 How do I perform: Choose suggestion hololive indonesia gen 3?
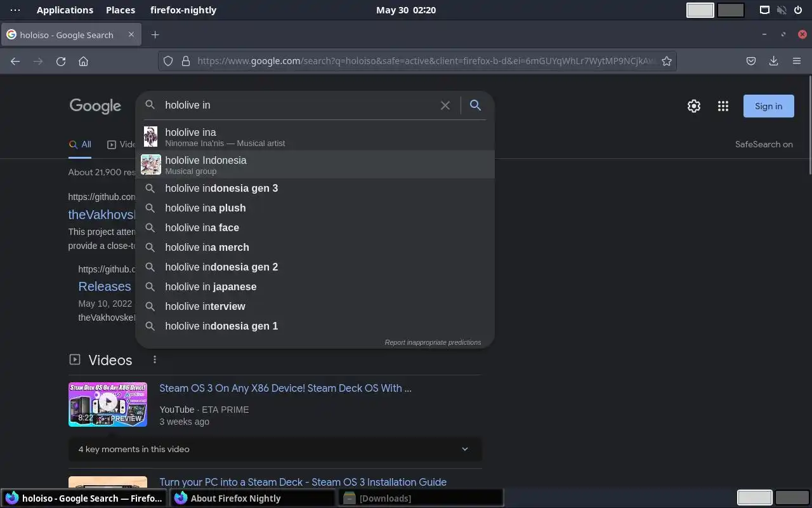pos(315,188)
